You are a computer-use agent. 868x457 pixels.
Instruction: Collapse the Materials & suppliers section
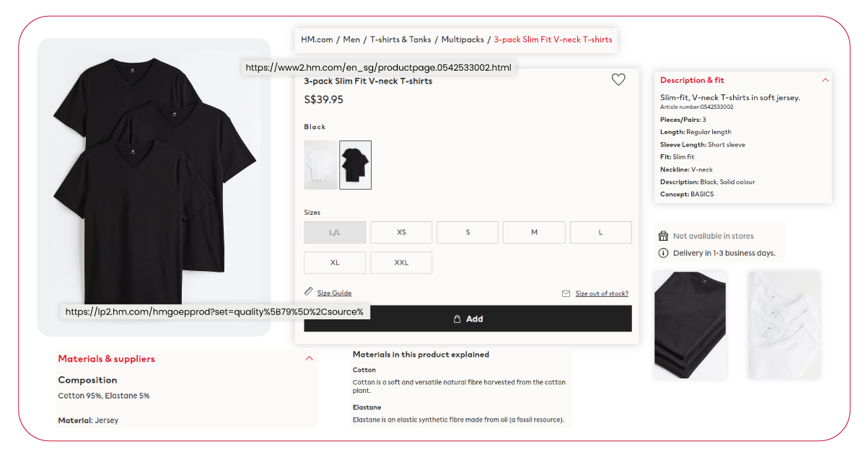(x=310, y=358)
